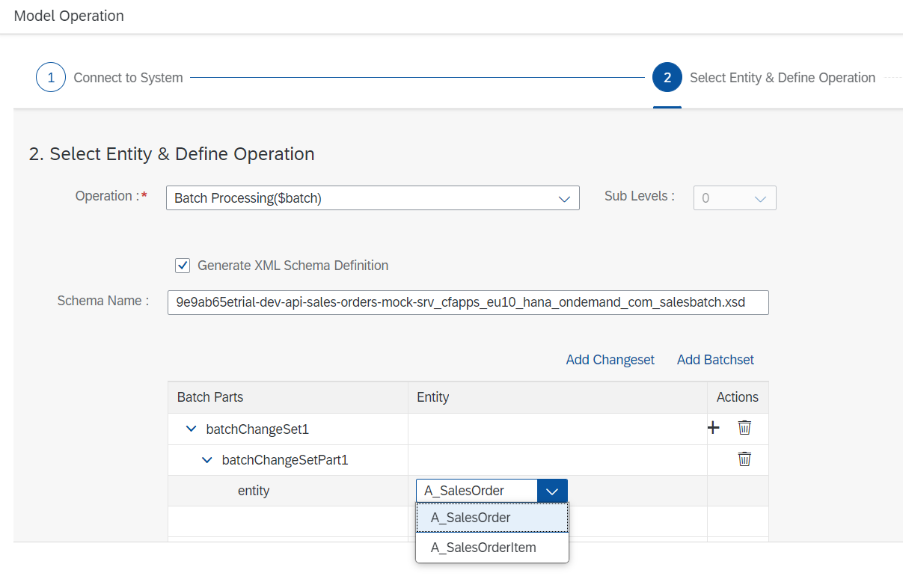Image resolution: width=903 pixels, height=588 pixels.
Task: Open Select Entity & Define Operation step
Action: pyautogui.click(x=782, y=78)
